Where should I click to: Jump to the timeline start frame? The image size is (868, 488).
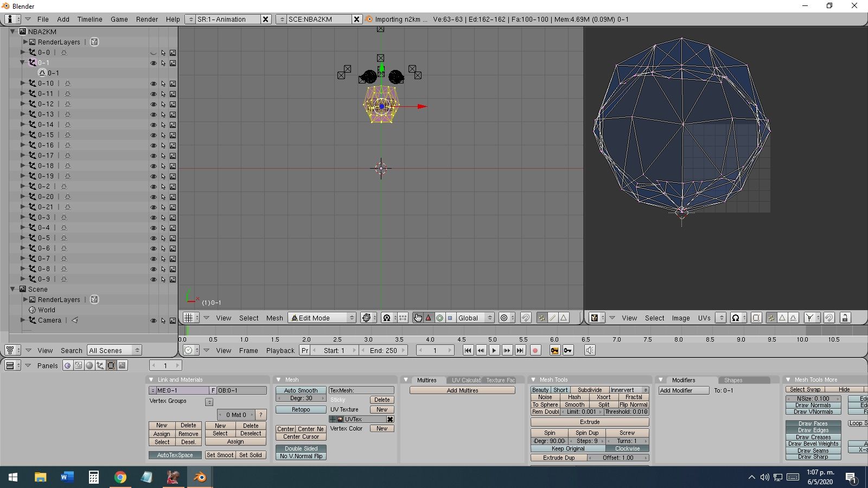coord(468,350)
